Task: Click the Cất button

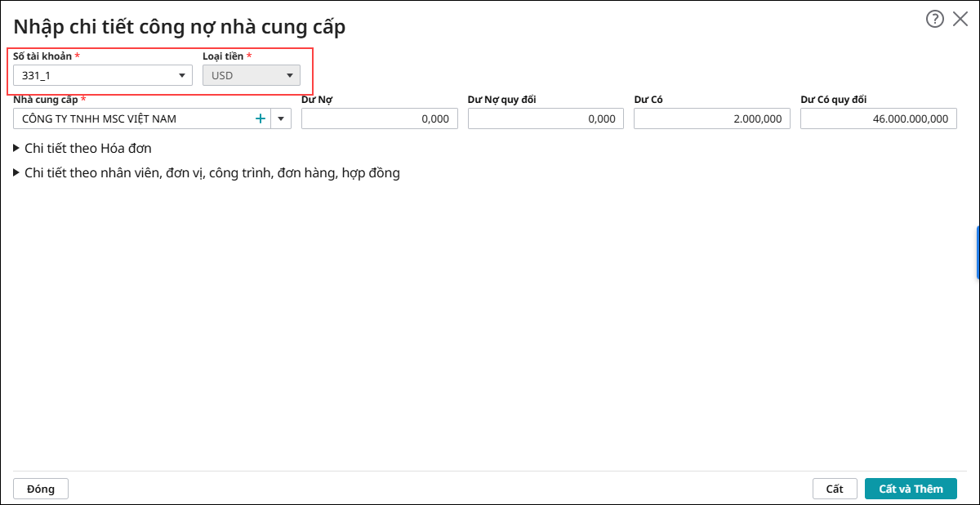Action: click(834, 489)
